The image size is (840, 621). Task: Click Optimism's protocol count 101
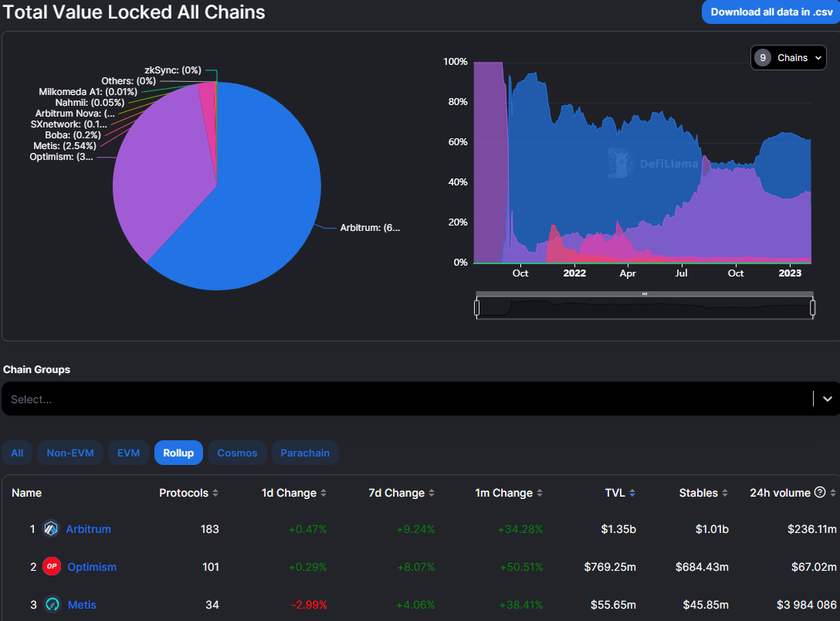(x=211, y=567)
